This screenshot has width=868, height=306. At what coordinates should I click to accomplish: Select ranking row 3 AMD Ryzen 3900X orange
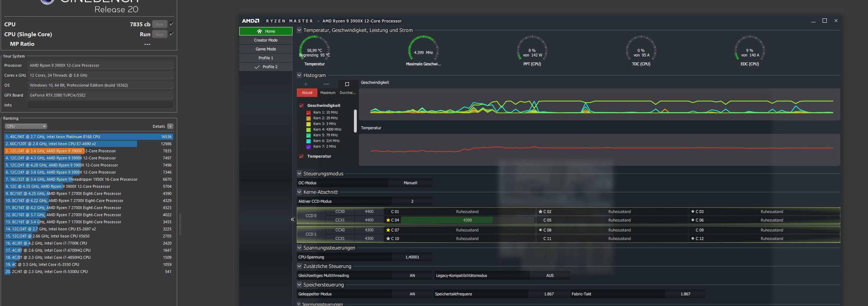click(x=89, y=151)
